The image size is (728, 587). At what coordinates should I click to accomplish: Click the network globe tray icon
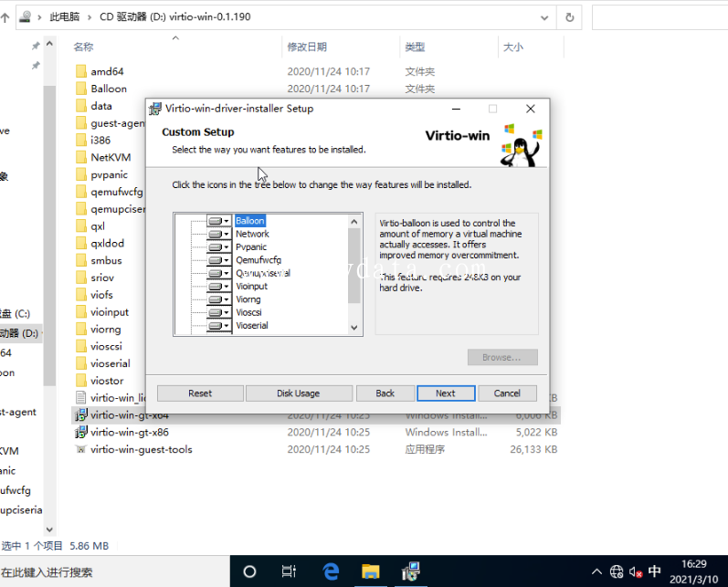click(617, 571)
